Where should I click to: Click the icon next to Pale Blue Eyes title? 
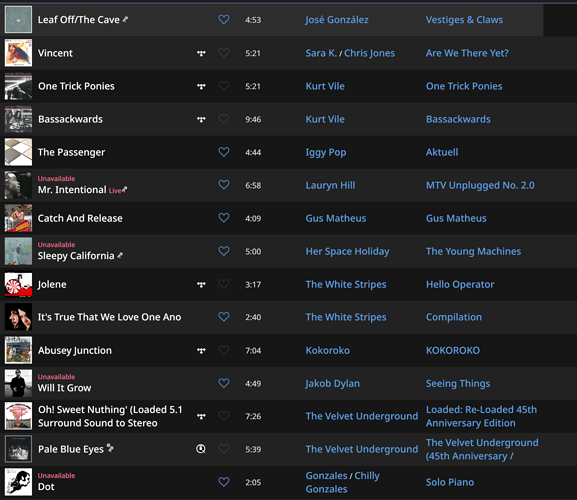(x=110, y=448)
